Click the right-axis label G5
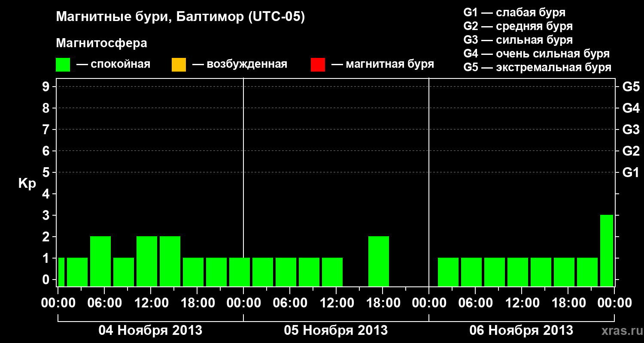This screenshot has height=343, width=644. 631,87
